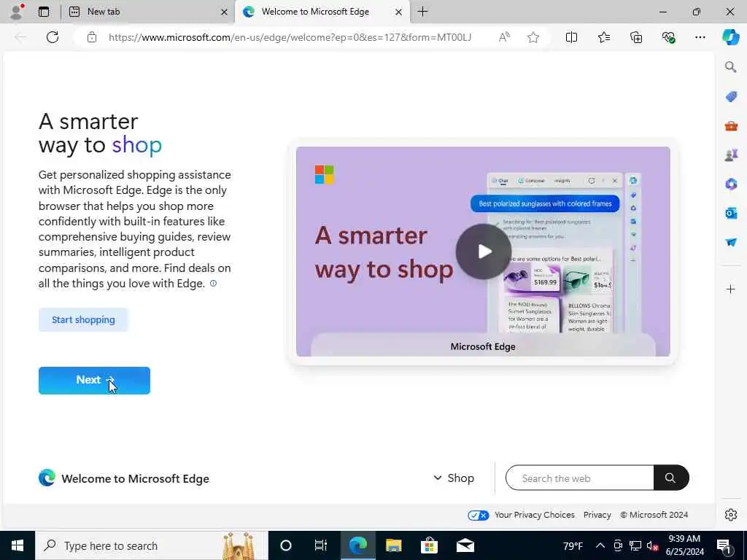Click the address bar URL
Screen dimensions: 747x560
290,37
